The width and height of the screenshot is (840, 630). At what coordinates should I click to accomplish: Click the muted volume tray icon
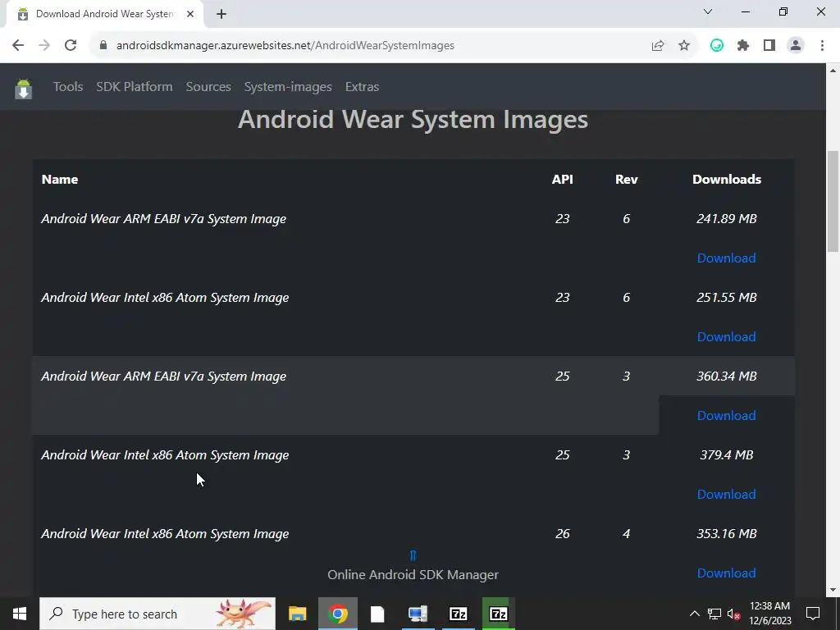click(734, 614)
